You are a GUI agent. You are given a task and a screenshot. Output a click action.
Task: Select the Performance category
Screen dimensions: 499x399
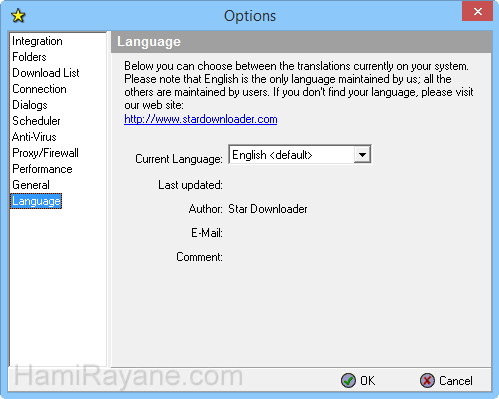point(42,169)
